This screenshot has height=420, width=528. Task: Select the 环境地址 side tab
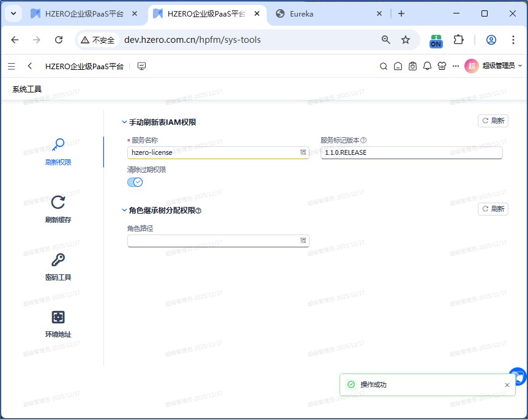(58, 324)
